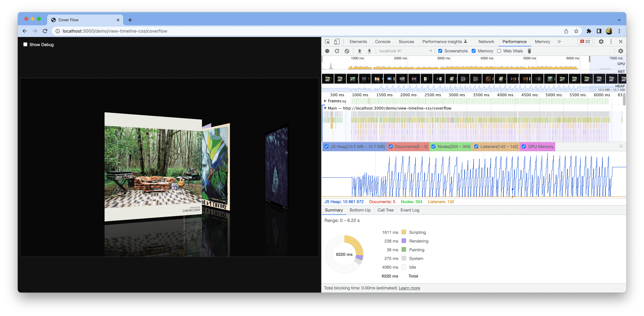This screenshot has width=644, height=316.
Task: Toggle the Screenshots checkbox
Action: click(440, 51)
